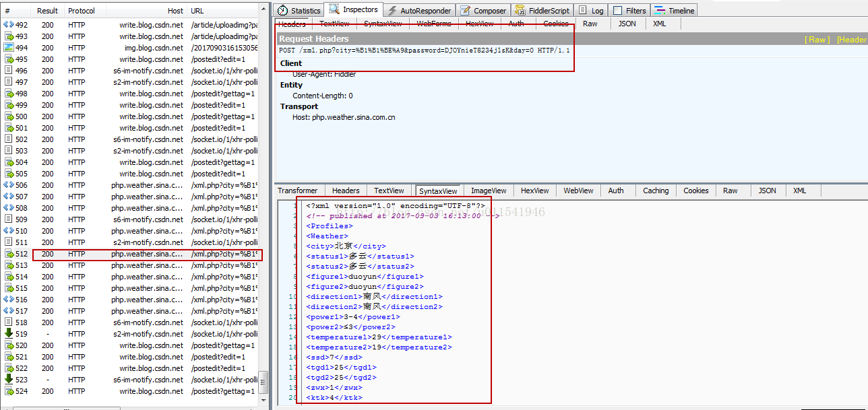Viewport: 868px width, 410px height.
Task: Open the Statistics tab
Action: click(299, 11)
